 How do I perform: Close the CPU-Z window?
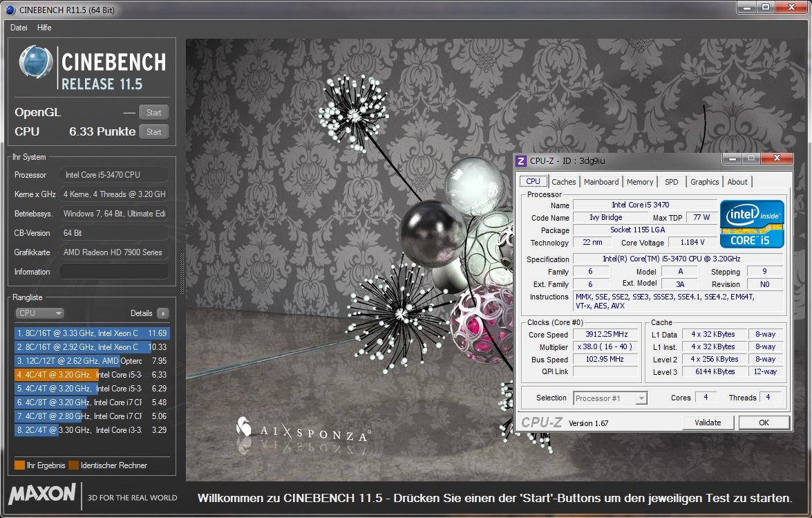777,158
